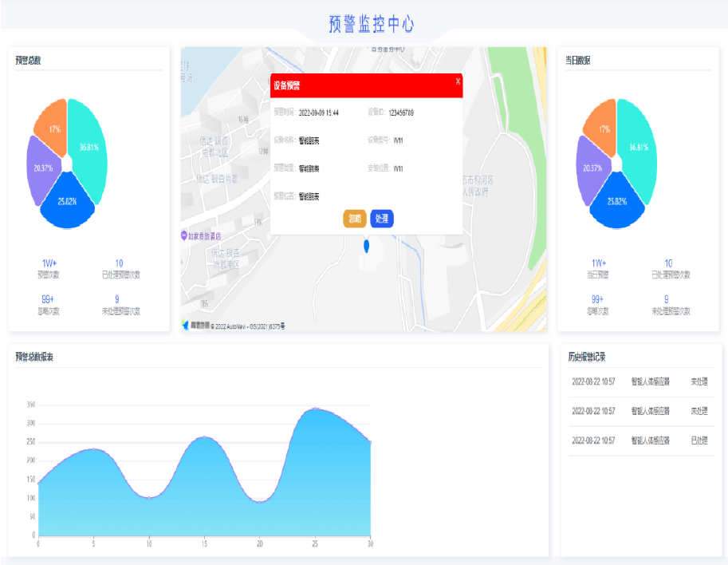Click the 预警监控中心 page title
The image size is (728, 565).
coord(372,24)
